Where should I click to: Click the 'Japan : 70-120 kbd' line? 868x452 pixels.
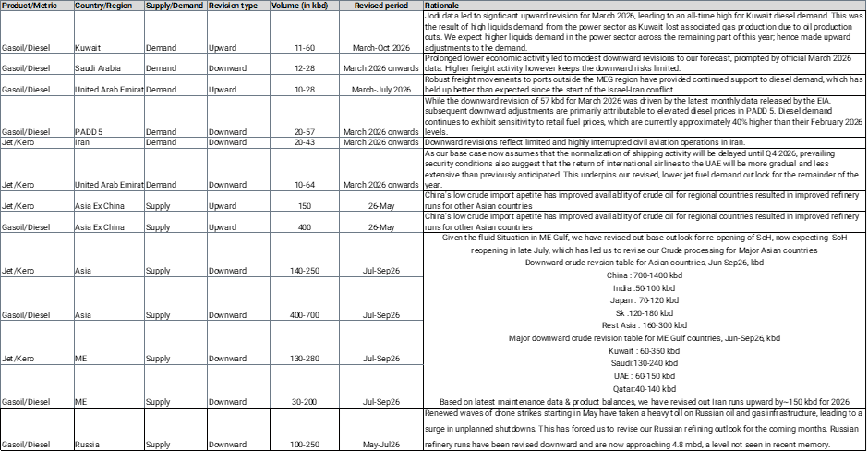point(645,300)
